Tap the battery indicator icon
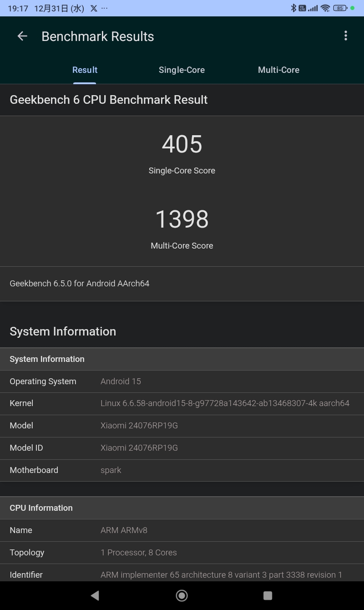The width and height of the screenshot is (364, 610). (x=340, y=8)
